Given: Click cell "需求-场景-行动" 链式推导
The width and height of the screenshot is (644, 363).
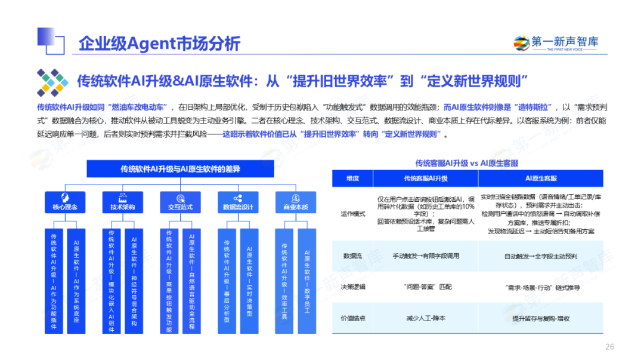Looking at the screenshot, I should click(542, 288).
